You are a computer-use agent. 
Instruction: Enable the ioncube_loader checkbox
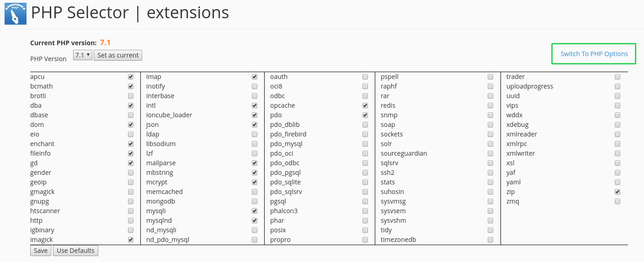click(255, 115)
